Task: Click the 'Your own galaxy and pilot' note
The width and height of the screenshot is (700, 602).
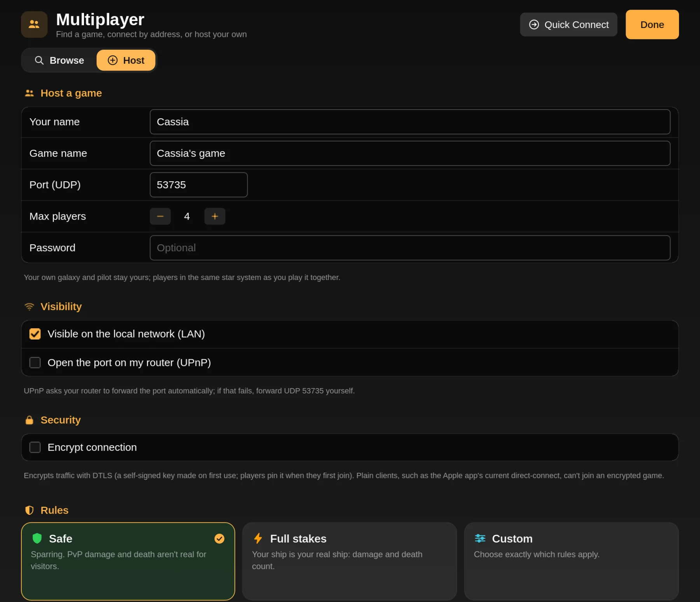Action: [182, 278]
